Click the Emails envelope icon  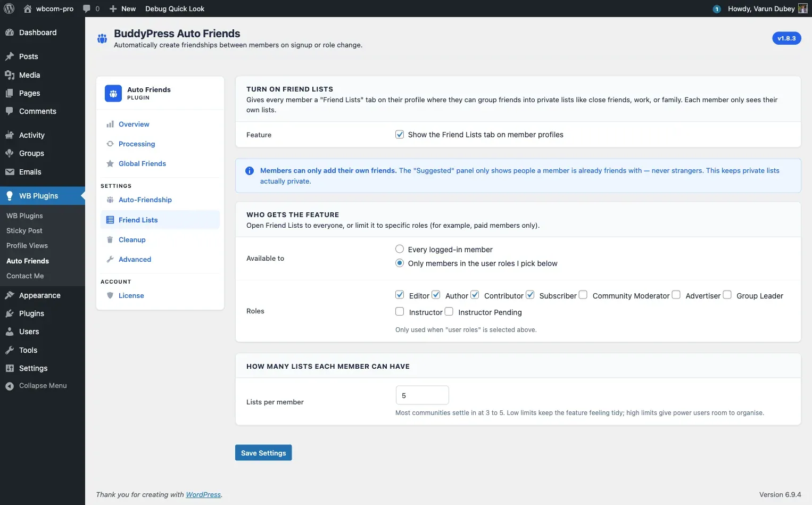pos(10,172)
